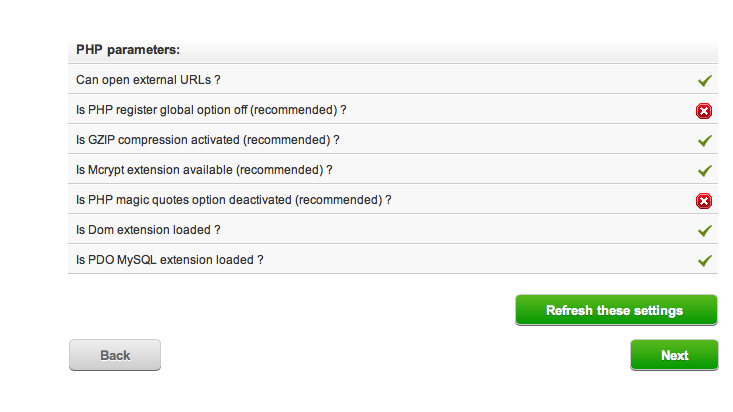Click the red error icon for magic quotes

click(x=704, y=200)
